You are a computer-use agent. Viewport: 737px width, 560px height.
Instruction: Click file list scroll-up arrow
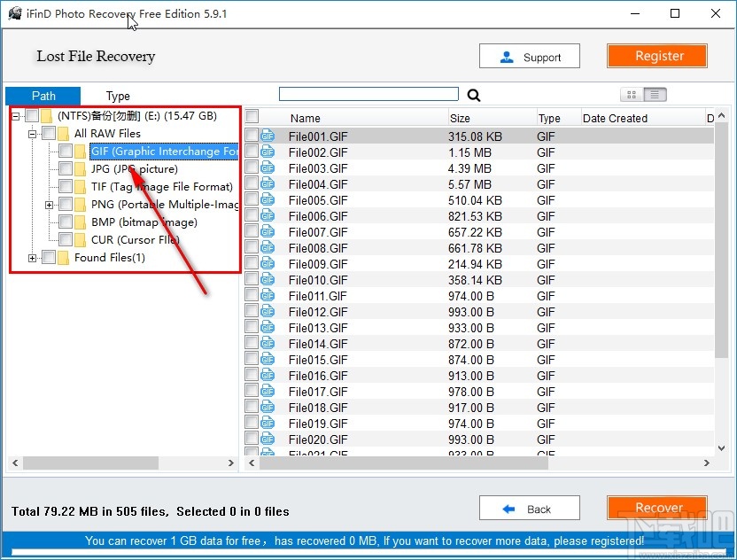(721, 116)
